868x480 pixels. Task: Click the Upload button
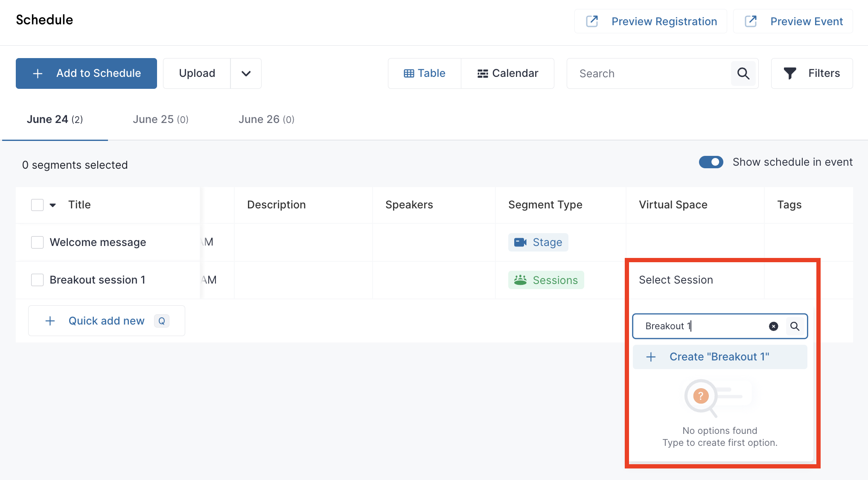(x=197, y=73)
